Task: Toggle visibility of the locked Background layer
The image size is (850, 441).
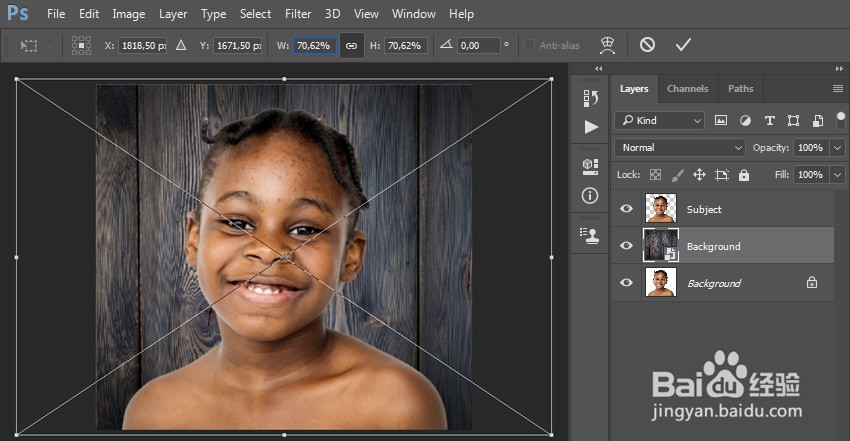Action: [627, 283]
